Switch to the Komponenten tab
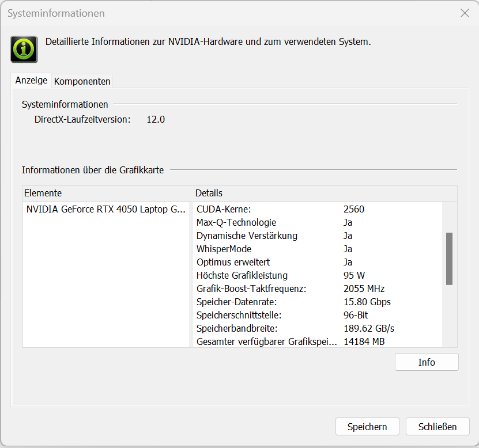This screenshot has height=448, width=479. [x=82, y=81]
